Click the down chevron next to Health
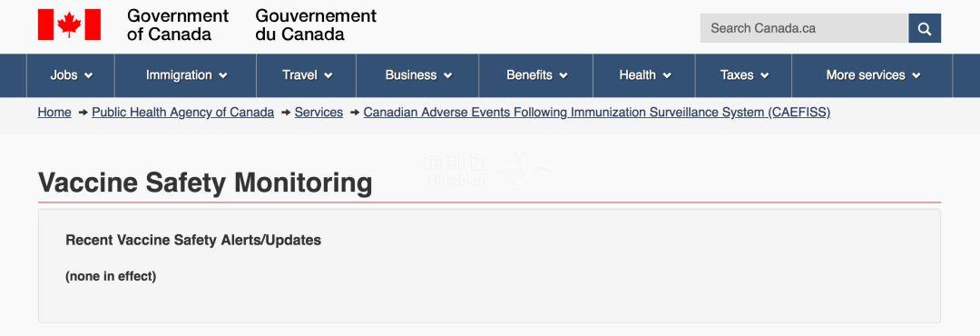Screen dimensions: 980x336 pos(667,75)
